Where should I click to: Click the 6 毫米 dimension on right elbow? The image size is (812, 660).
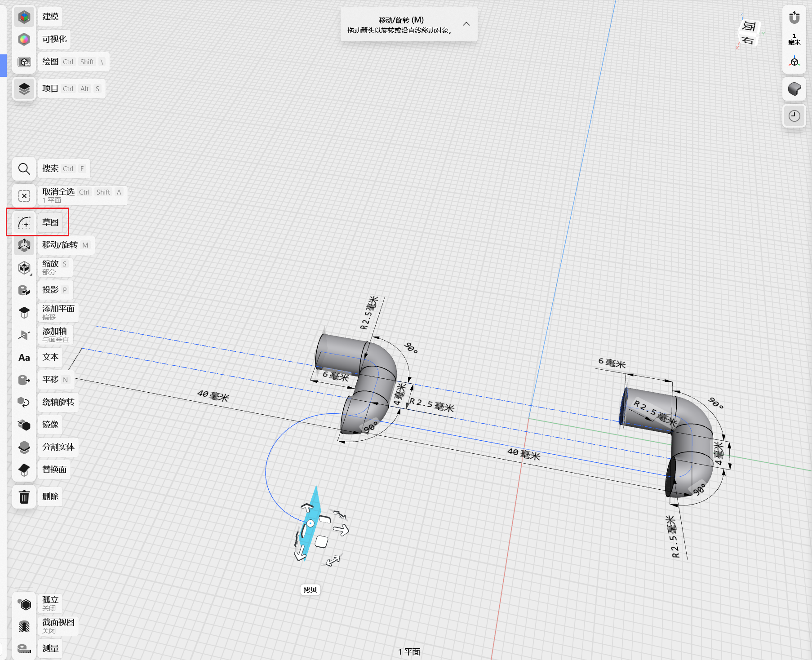[612, 363]
